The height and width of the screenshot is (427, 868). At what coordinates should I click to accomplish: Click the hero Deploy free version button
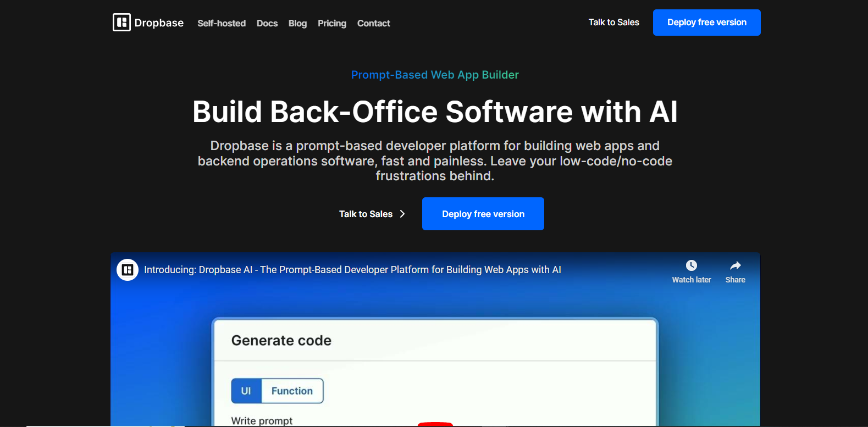(x=483, y=214)
